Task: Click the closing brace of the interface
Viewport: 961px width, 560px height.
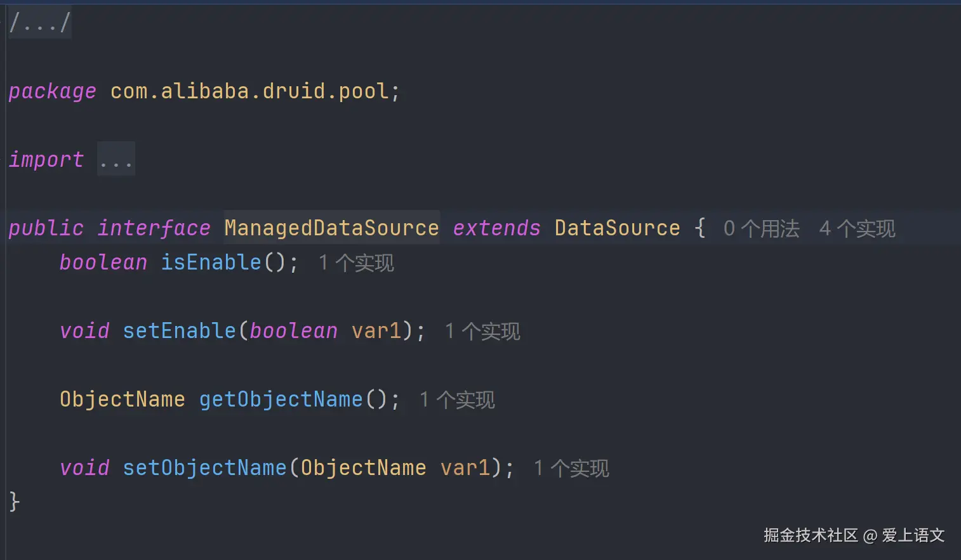Action: pos(15,501)
